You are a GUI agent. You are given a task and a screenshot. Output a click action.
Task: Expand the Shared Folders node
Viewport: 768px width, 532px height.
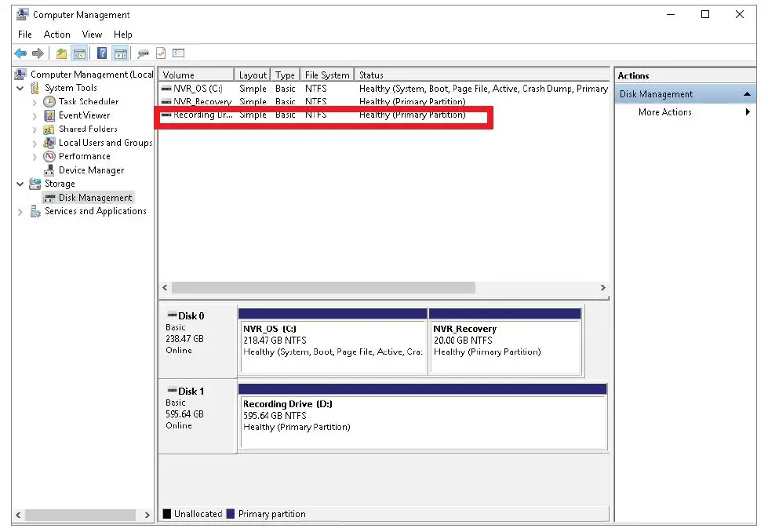click(x=35, y=129)
